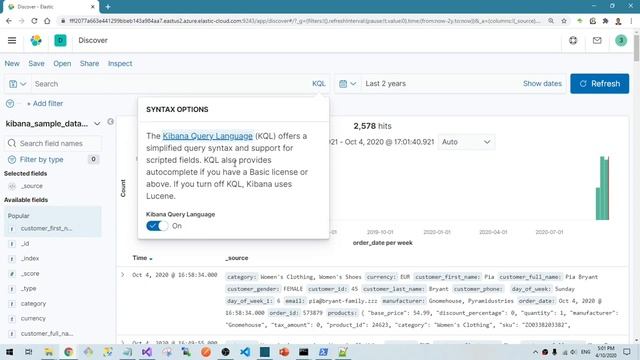Viewport: 640px width, 360px height.
Task: Click Save in Discover menu
Action: (36, 64)
